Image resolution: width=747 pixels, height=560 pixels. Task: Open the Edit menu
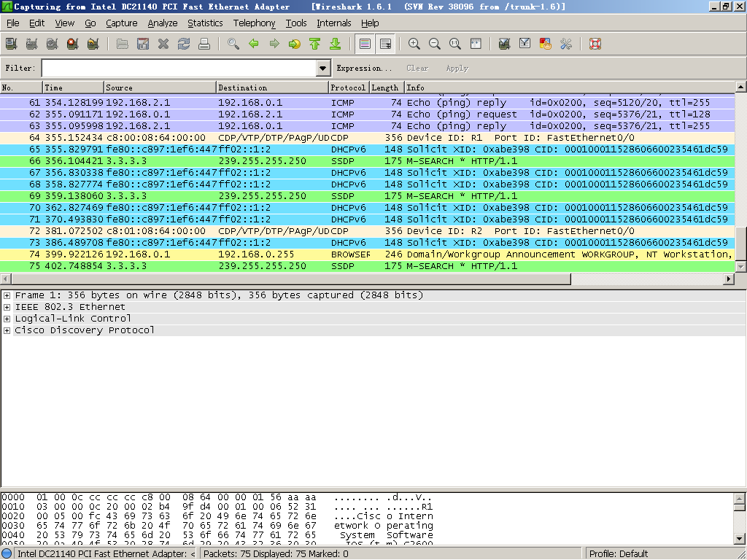36,23
